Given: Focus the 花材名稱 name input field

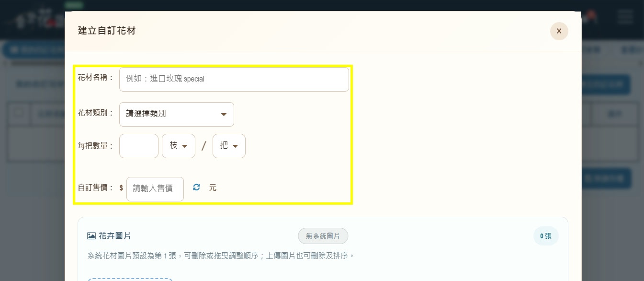Looking at the screenshot, I should click(x=234, y=79).
